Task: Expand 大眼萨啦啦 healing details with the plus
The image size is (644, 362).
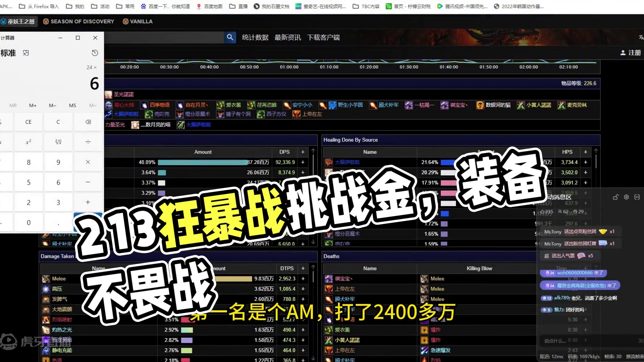Action: tap(585, 162)
